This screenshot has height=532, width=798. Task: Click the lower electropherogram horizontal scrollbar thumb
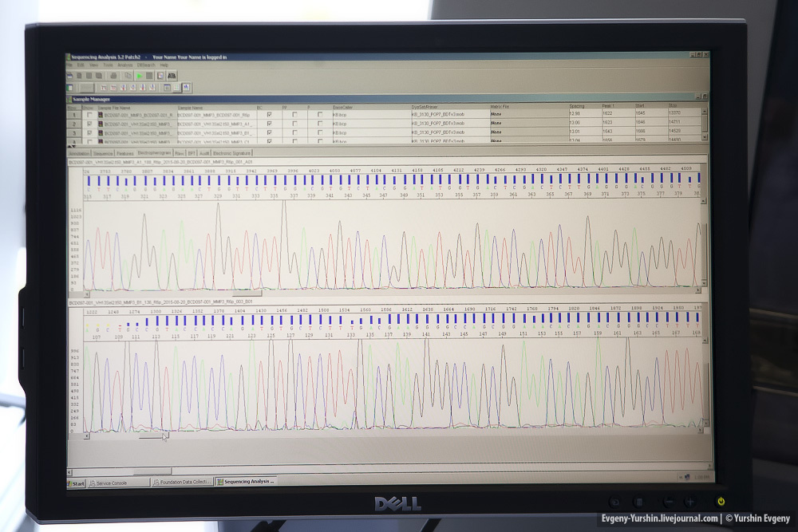[x=153, y=435]
